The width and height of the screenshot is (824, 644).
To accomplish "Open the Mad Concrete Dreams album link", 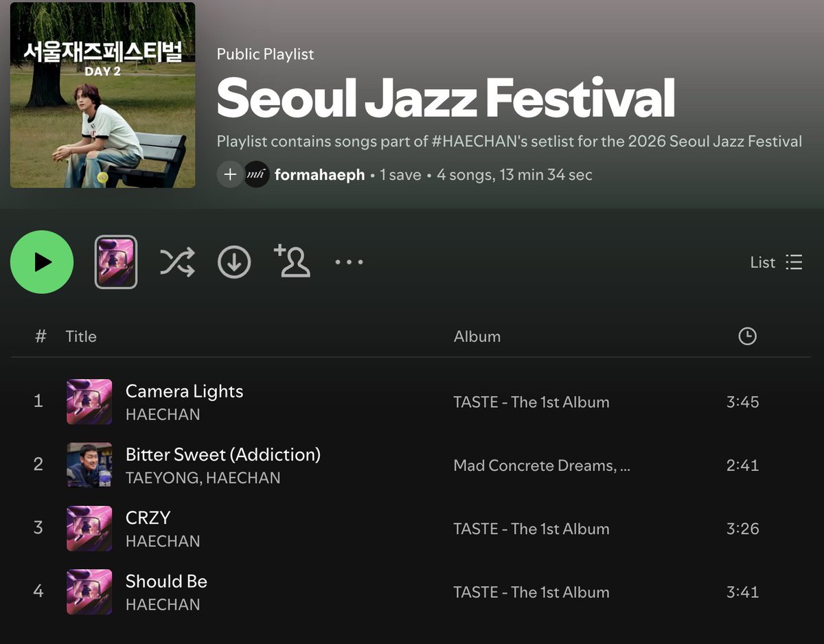I will (x=542, y=465).
